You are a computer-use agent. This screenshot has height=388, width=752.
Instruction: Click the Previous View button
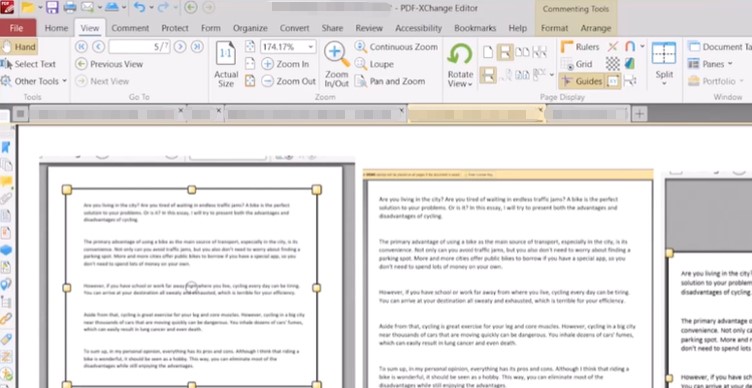click(x=109, y=64)
